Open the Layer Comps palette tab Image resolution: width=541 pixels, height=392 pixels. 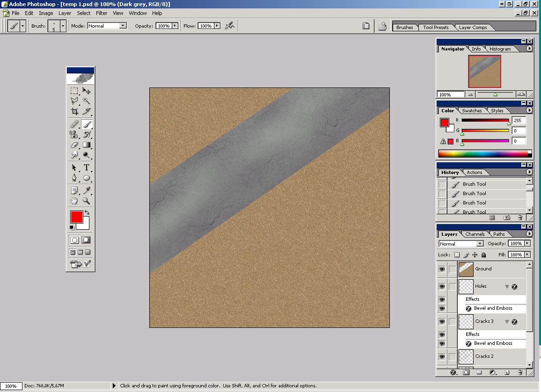pos(473,27)
